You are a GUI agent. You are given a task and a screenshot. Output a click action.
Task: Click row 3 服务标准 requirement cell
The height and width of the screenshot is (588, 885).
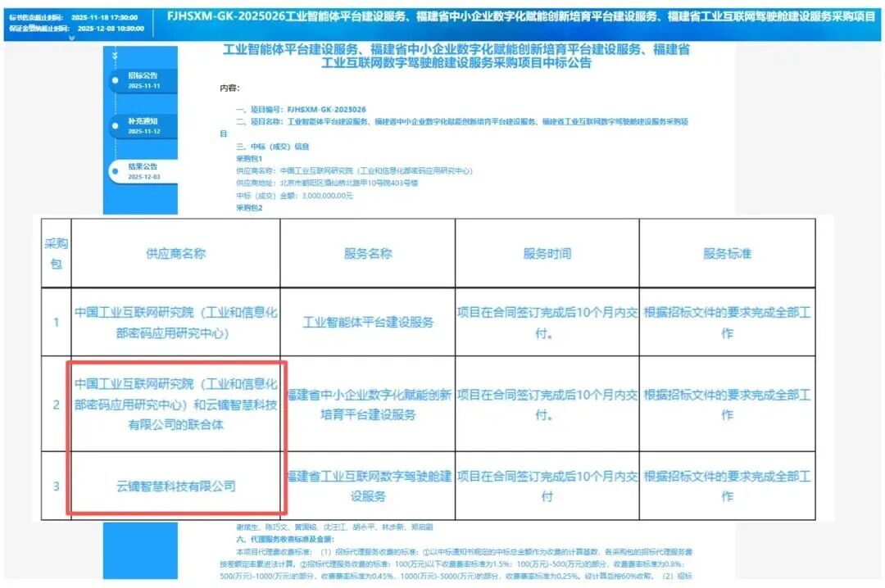pyautogui.click(x=727, y=486)
